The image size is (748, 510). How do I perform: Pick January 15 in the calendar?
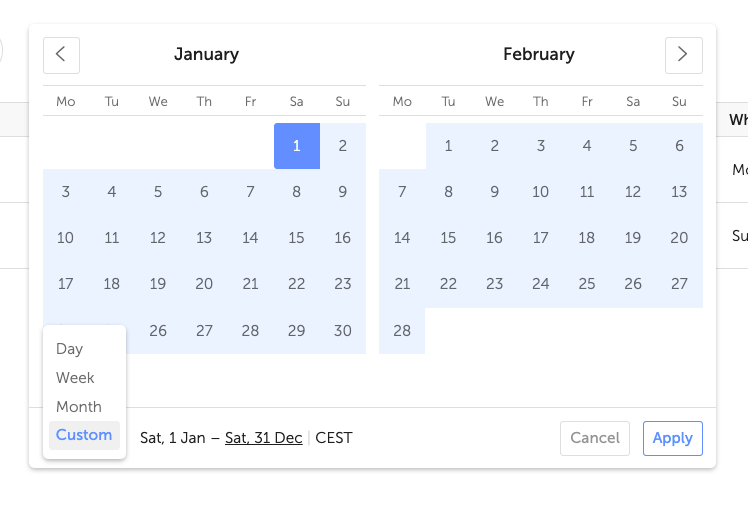(297, 238)
